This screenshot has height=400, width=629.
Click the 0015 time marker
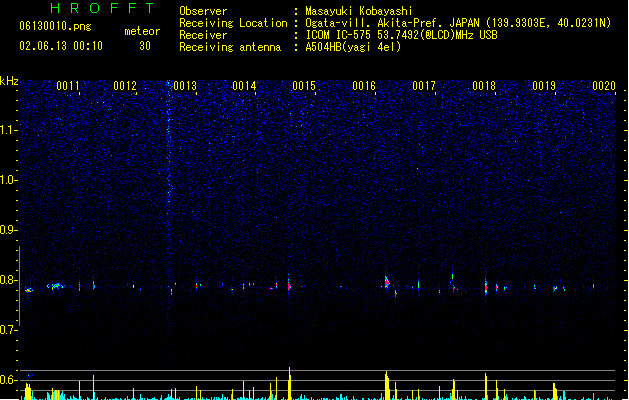coord(304,86)
